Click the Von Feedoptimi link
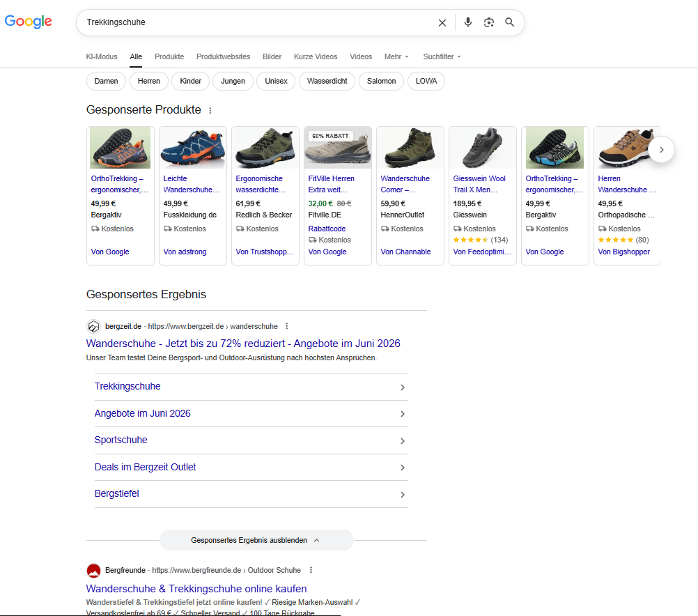This screenshot has height=616, width=698. 482,252
